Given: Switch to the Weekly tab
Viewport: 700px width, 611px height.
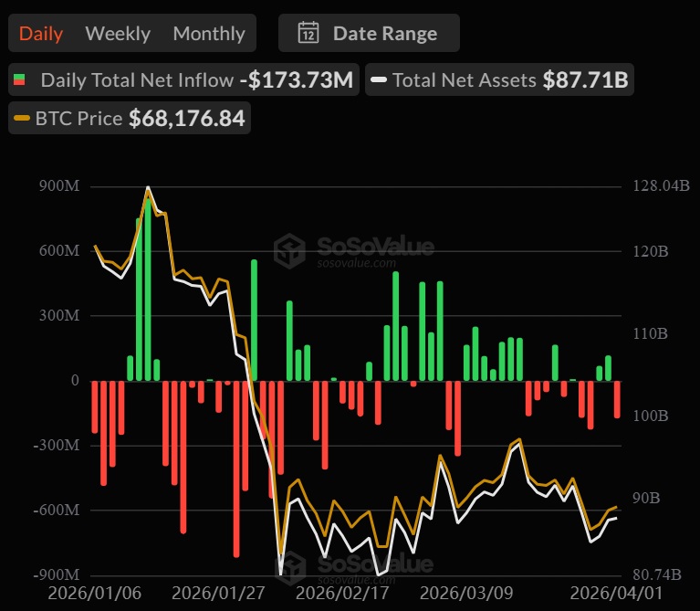Looking at the screenshot, I should pyautogui.click(x=118, y=34).
